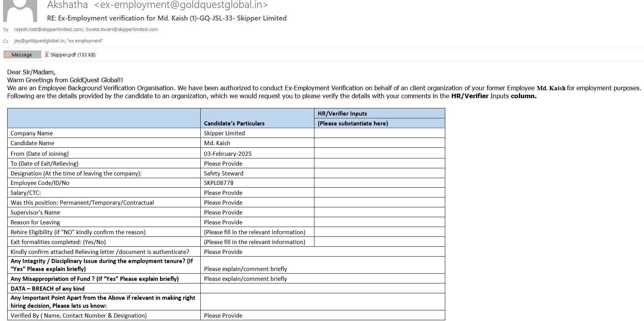Image resolution: width=644 pixels, height=321 pixels.
Task: Click 'Please Provide' in the Date of Exit row
Action: (223, 163)
